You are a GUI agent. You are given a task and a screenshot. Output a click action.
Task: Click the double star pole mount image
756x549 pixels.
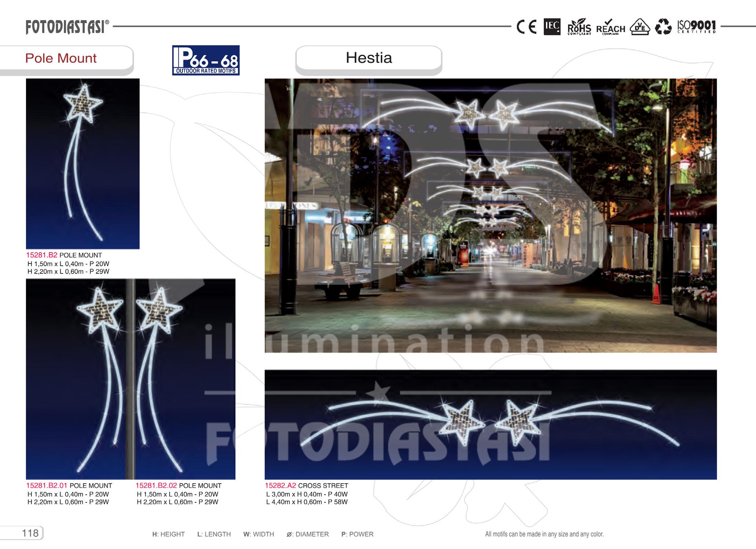(x=130, y=379)
